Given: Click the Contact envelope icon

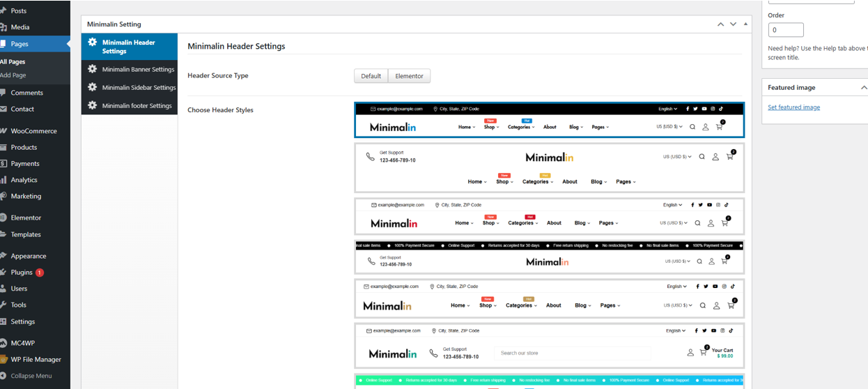Looking at the screenshot, I should point(3,109).
